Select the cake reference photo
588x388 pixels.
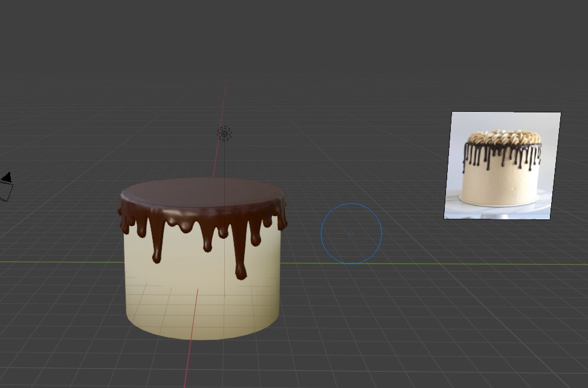pos(502,165)
